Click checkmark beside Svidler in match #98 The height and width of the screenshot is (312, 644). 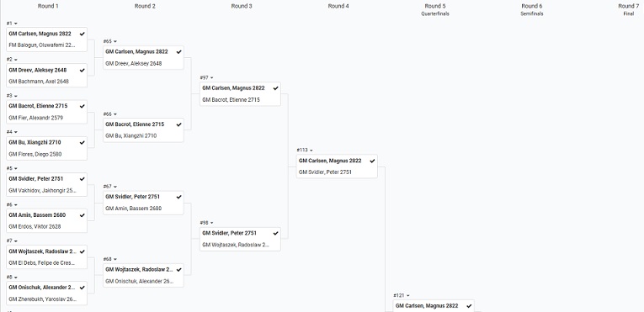click(275, 233)
